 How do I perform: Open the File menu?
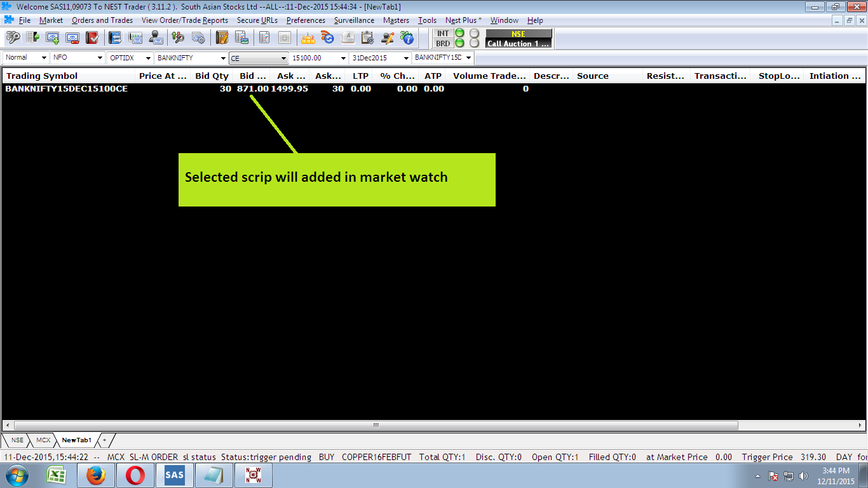pyautogui.click(x=25, y=20)
